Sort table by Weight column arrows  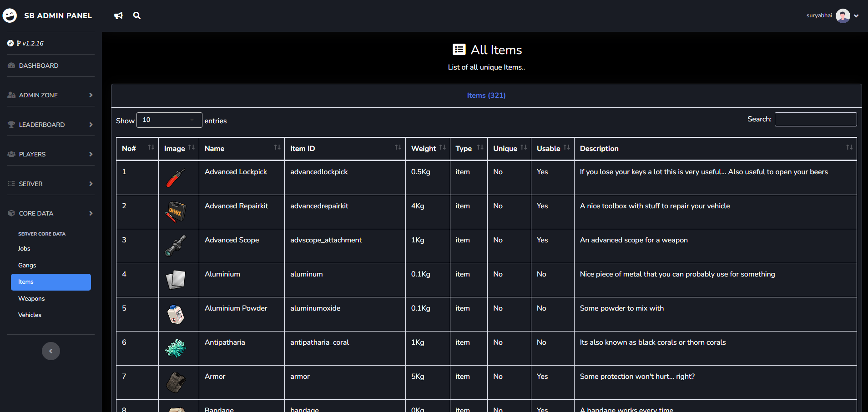[442, 148]
